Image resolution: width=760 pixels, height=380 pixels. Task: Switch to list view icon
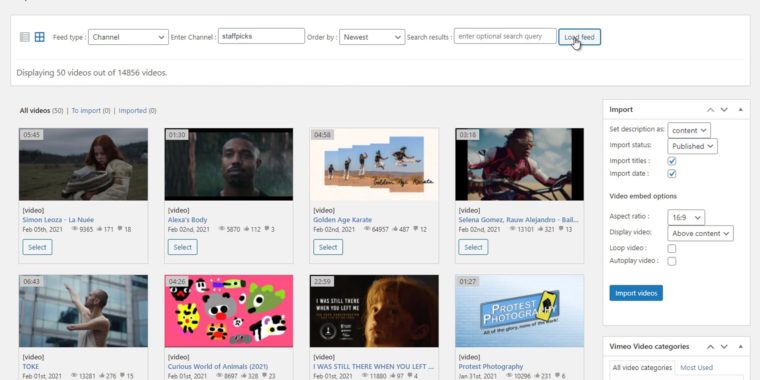[25, 37]
